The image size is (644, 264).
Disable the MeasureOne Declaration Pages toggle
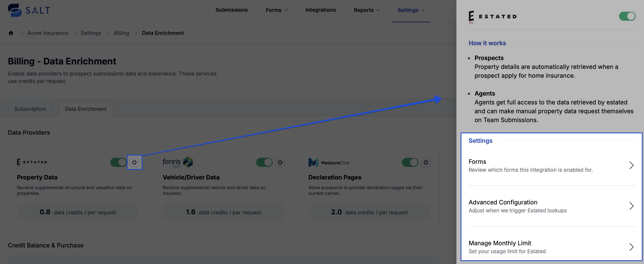pyautogui.click(x=410, y=162)
